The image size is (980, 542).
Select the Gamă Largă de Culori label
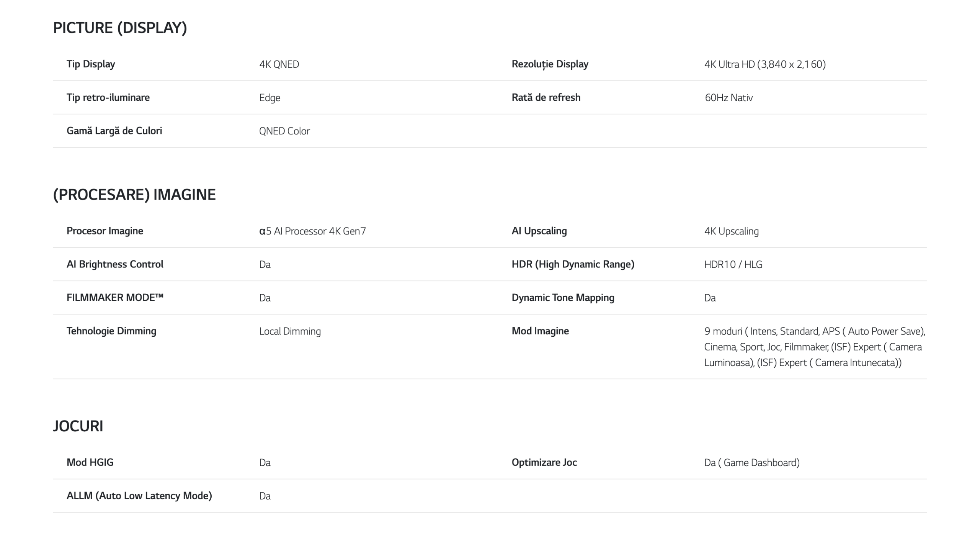pos(114,131)
